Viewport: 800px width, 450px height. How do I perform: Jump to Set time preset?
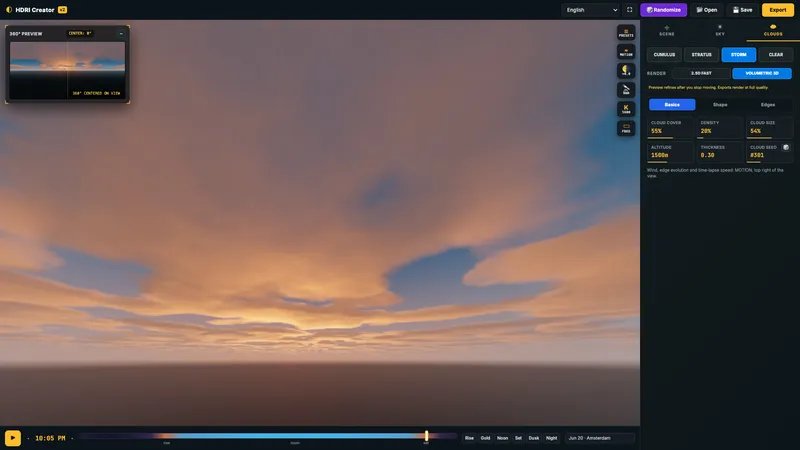[x=518, y=438]
